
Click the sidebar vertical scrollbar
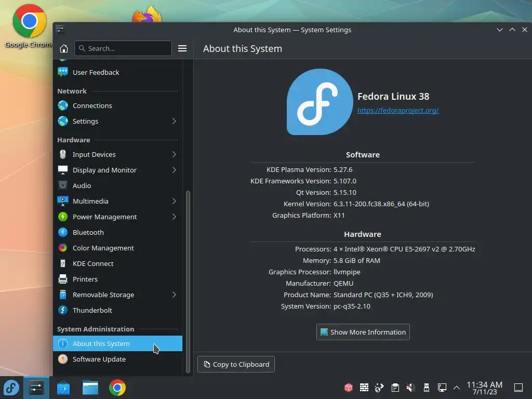188,282
